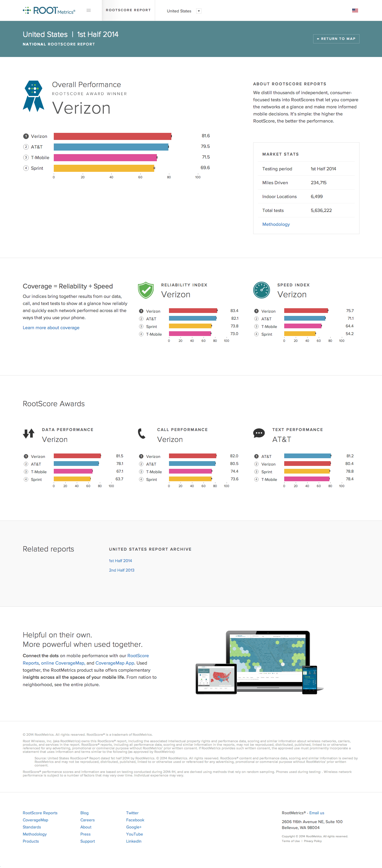Image resolution: width=382 pixels, height=868 pixels.
Task: Click the Email us link in footer
Action: [317, 813]
